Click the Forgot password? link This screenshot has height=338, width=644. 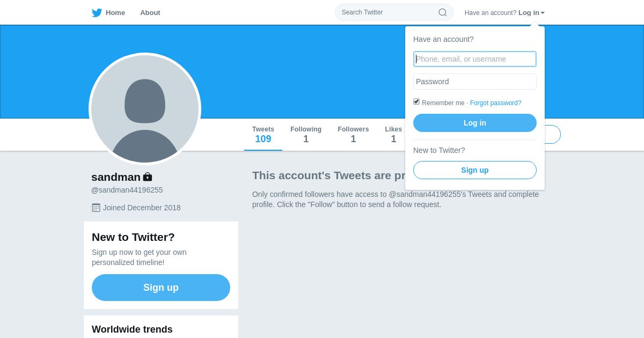pyautogui.click(x=495, y=103)
